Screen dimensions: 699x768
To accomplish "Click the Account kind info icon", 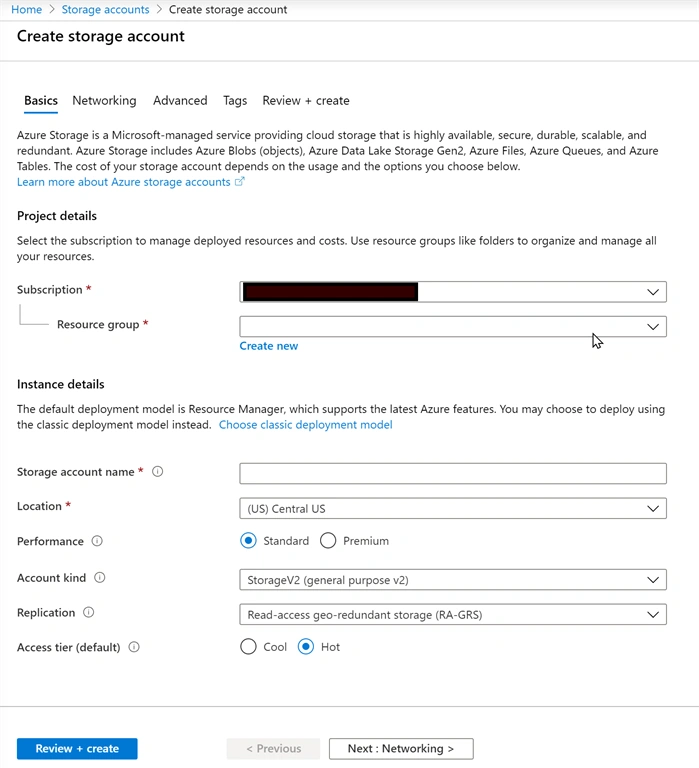I will [x=99, y=578].
